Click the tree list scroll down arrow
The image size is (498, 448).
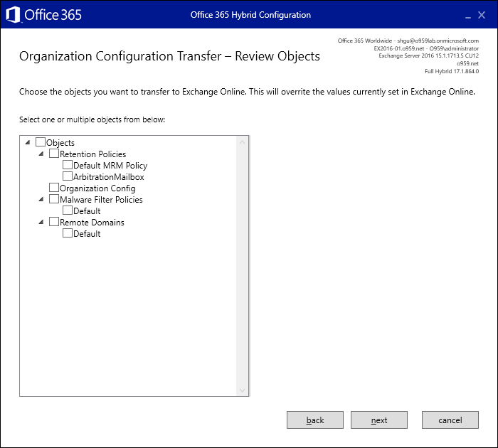(243, 390)
